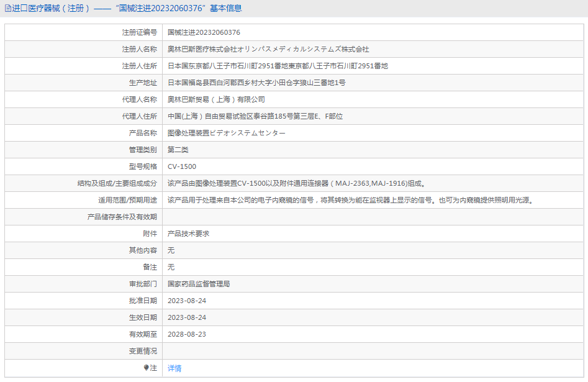
Task: Click the 代理人名称 label
Action: [x=140, y=99]
